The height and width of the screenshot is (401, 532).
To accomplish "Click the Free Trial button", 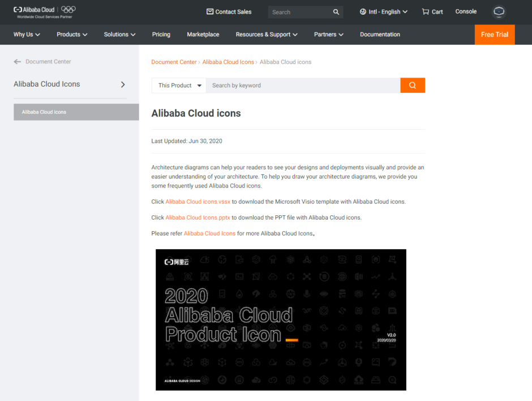I will [495, 34].
